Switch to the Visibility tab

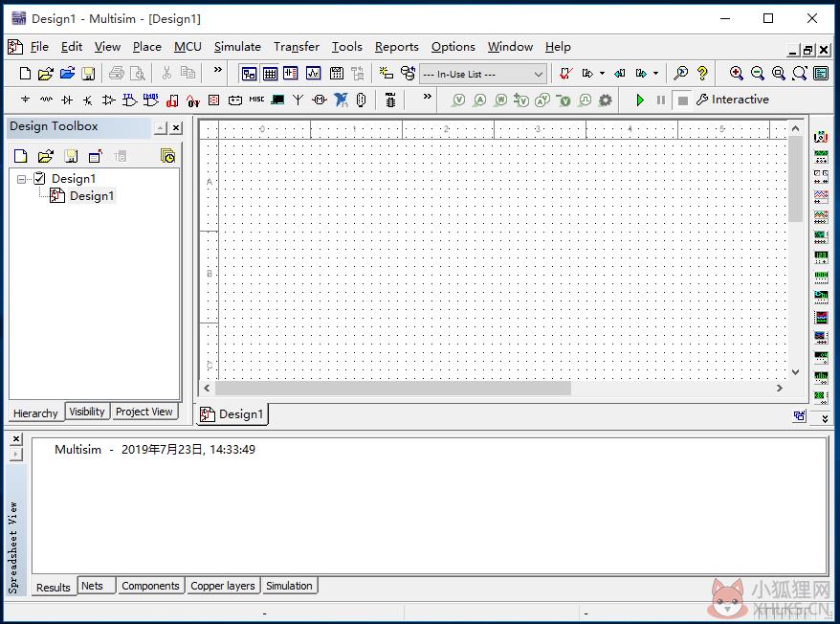pos(87,412)
